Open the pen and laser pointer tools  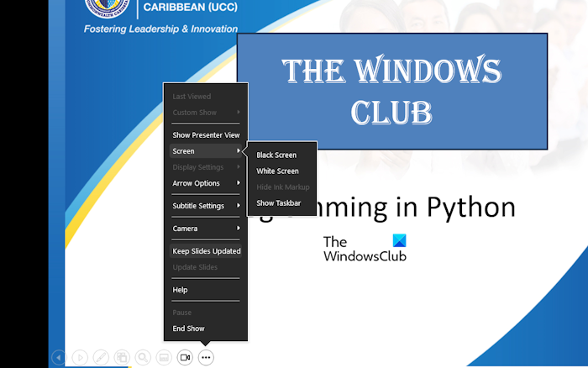(x=101, y=357)
